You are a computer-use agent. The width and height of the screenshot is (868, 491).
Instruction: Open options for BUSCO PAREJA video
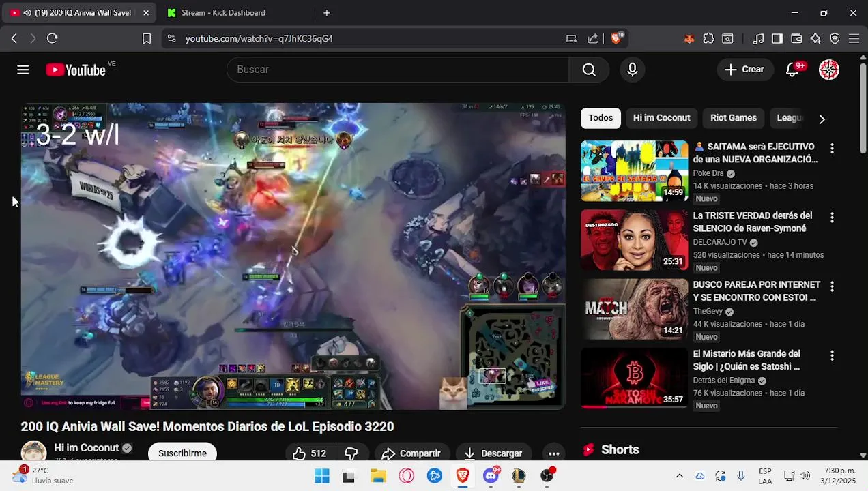point(832,286)
